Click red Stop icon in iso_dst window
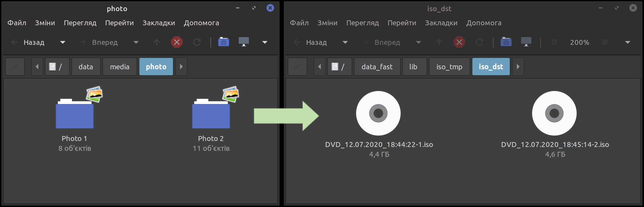The width and height of the screenshot is (644, 207). coord(459,42)
